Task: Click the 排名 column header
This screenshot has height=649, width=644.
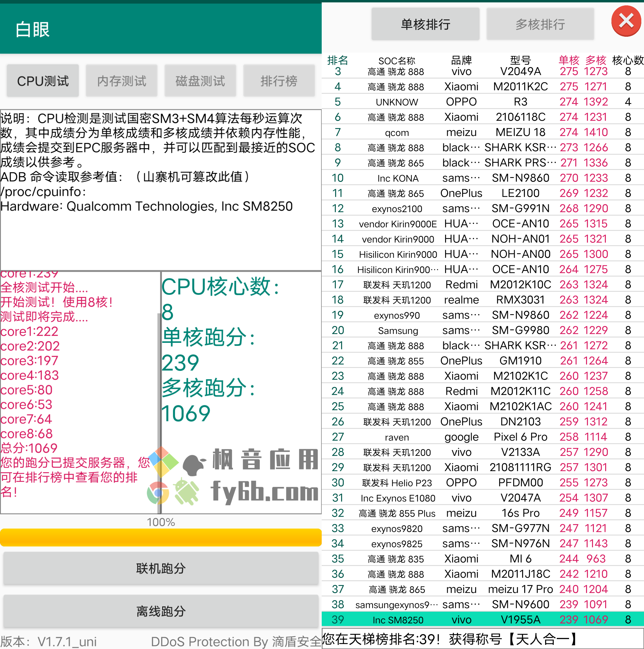Action: [x=338, y=60]
